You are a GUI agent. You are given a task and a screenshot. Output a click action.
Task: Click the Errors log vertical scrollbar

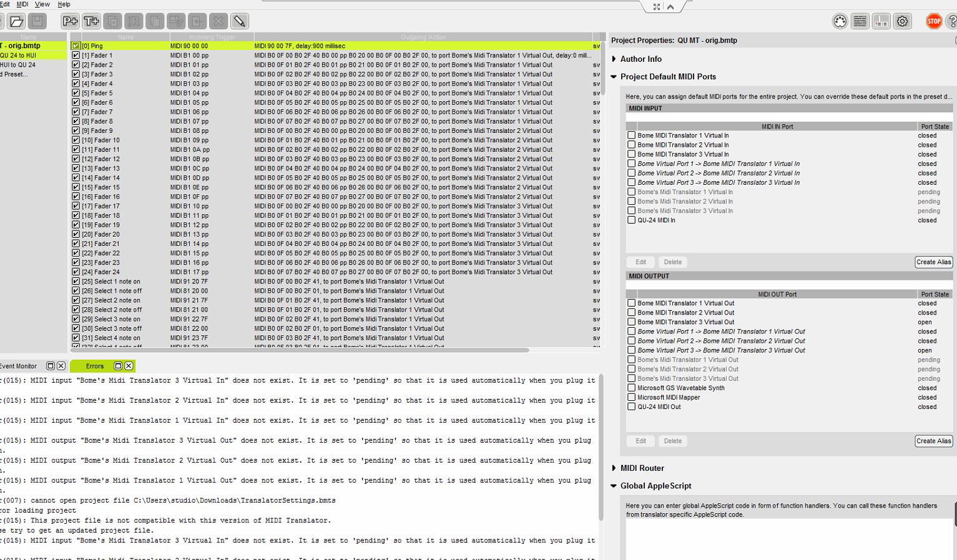click(601, 447)
